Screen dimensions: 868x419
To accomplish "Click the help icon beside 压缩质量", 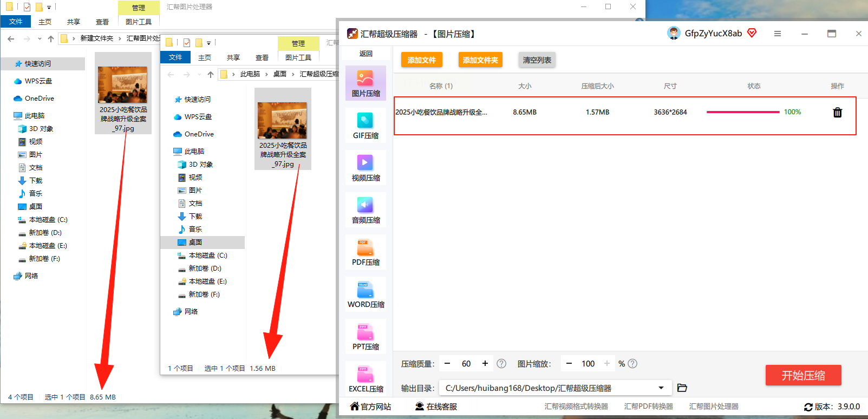I will coord(501,364).
